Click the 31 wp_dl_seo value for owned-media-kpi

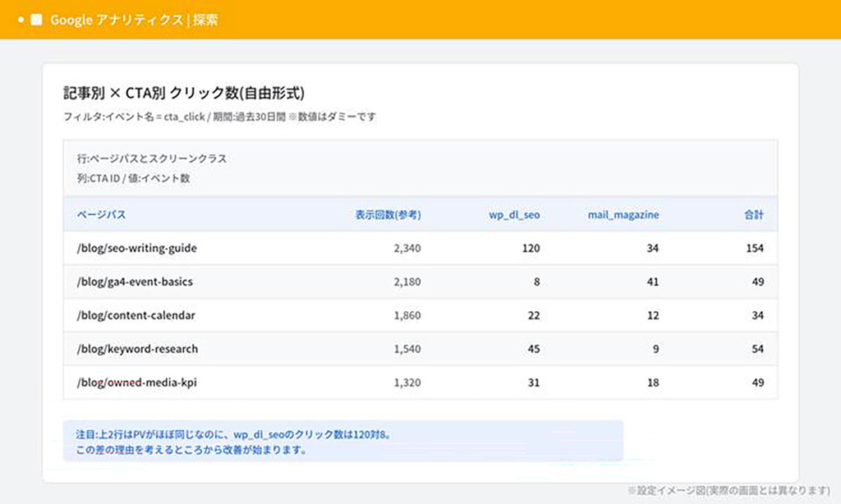pyautogui.click(x=534, y=383)
